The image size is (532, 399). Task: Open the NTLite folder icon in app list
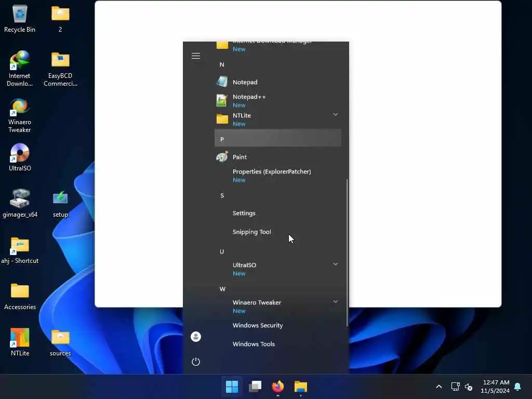click(222, 119)
